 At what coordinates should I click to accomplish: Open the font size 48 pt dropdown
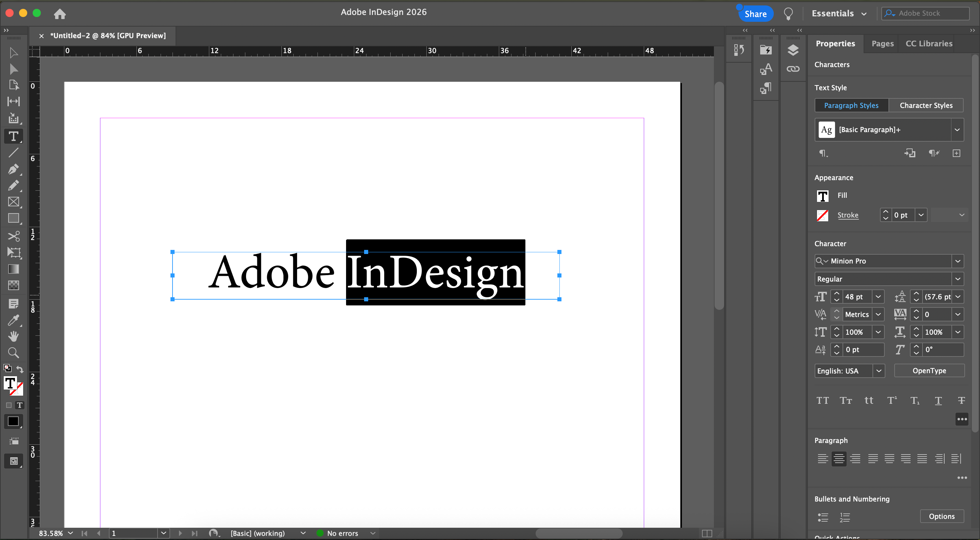click(878, 297)
